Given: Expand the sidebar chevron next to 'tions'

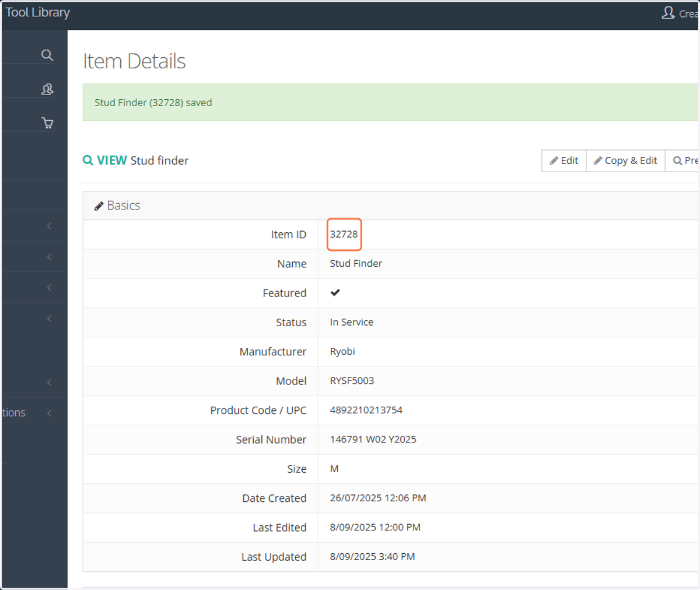Looking at the screenshot, I should 49,413.
